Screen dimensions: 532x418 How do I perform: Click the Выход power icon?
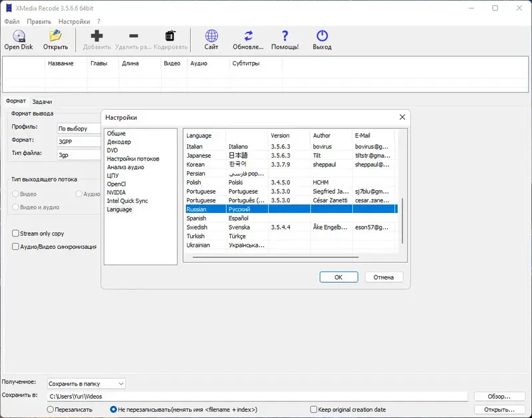322,37
